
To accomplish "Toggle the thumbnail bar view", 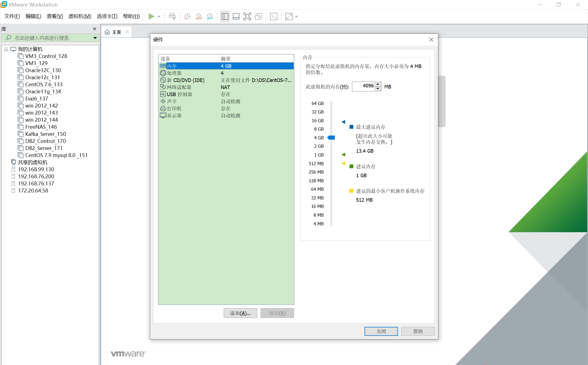I will (x=236, y=16).
